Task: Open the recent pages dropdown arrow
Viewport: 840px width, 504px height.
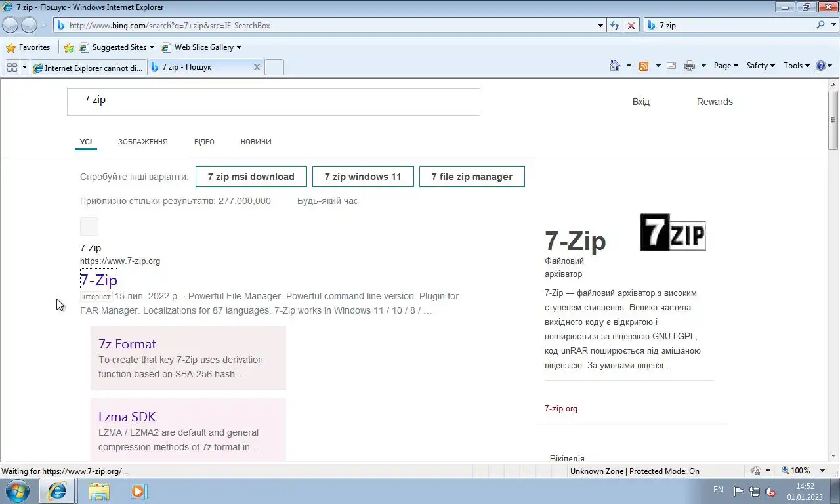Action: pyautogui.click(x=43, y=26)
